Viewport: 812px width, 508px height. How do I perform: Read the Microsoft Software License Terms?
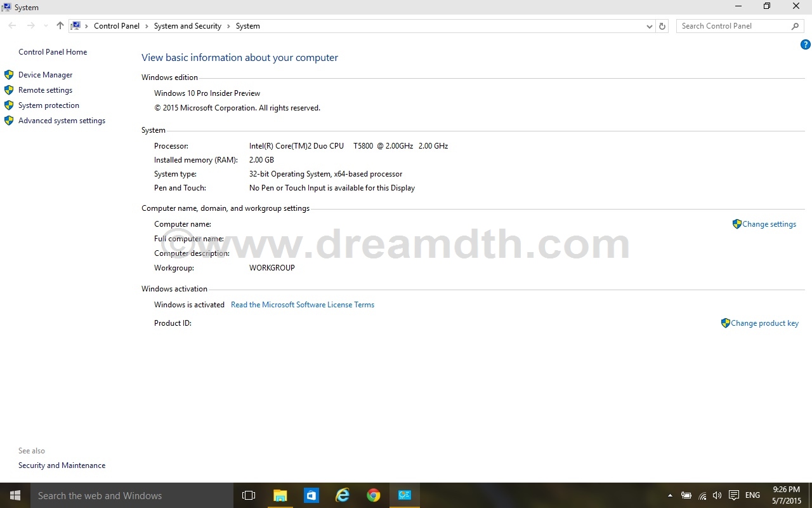pyautogui.click(x=303, y=305)
